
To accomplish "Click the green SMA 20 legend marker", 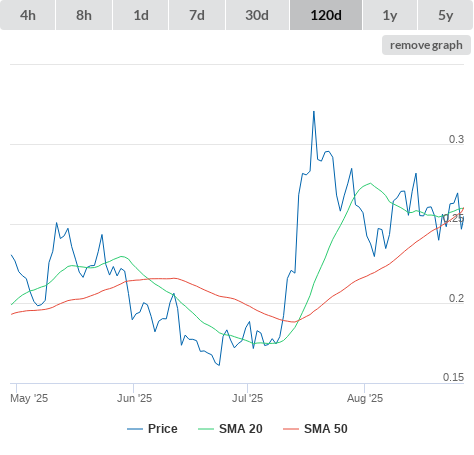I will tap(206, 429).
